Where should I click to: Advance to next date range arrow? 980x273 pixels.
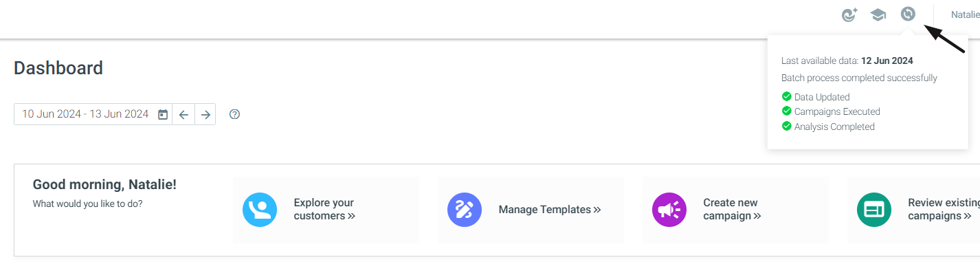pos(205,114)
